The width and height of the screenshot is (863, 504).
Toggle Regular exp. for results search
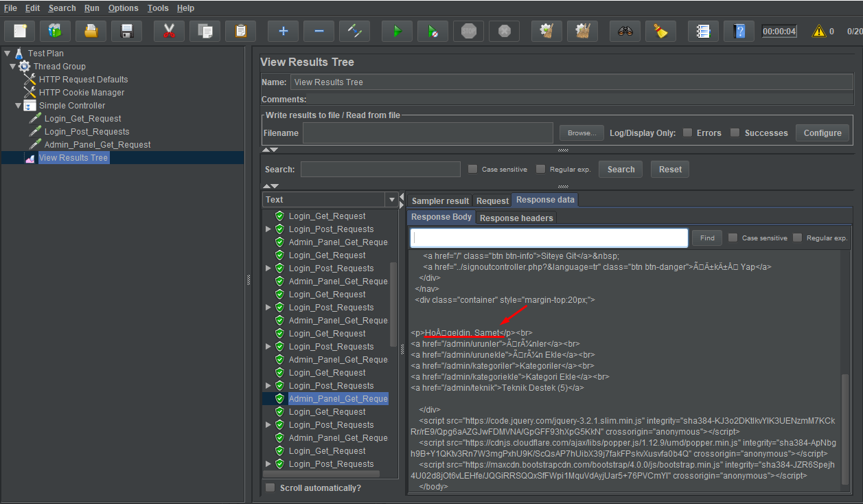pyautogui.click(x=540, y=169)
